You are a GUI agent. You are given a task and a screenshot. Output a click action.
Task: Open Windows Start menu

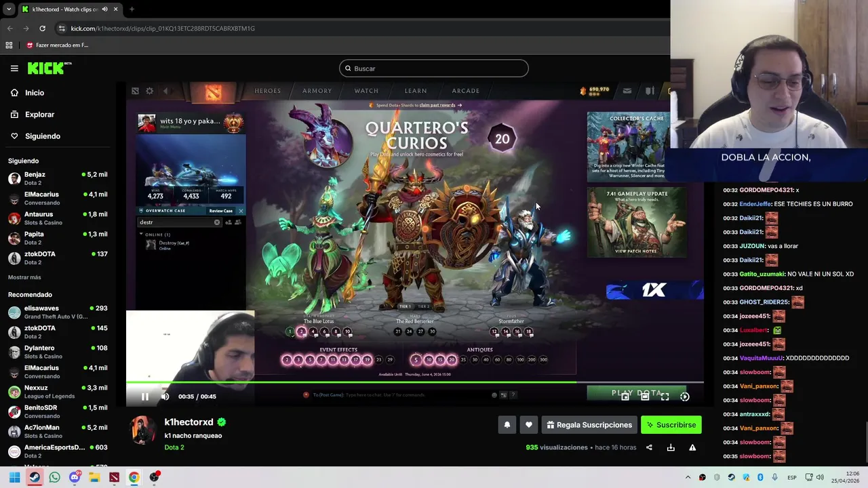point(14,477)
